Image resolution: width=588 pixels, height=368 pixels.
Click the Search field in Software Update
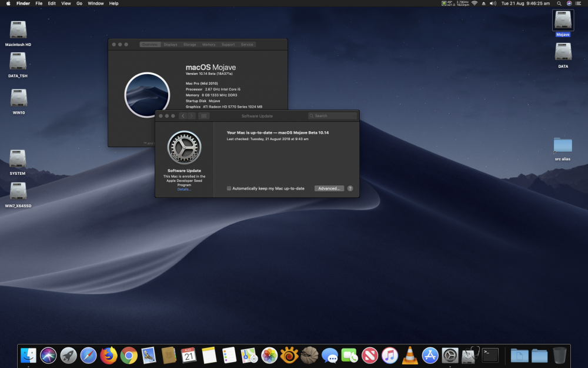332,116
